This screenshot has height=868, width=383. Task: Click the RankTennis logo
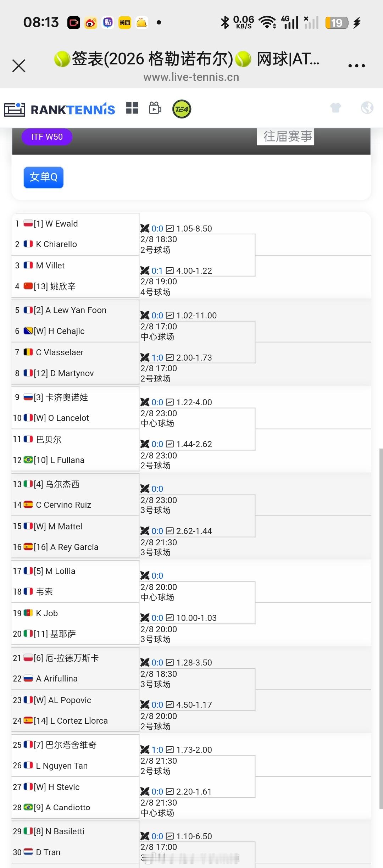60,110
